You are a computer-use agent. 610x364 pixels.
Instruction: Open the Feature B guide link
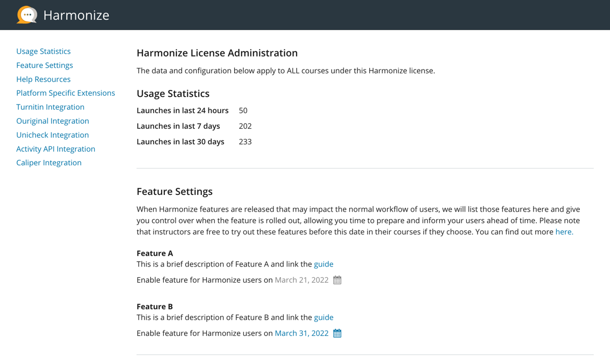pos(323,318)
